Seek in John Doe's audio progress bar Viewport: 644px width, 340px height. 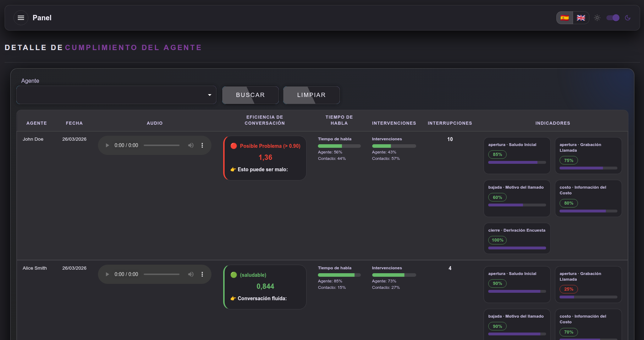click(x=161, y=145)
